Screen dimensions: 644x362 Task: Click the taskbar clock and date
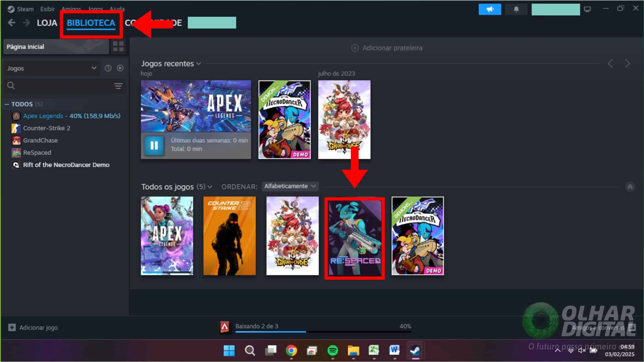(x=620, y=350)
